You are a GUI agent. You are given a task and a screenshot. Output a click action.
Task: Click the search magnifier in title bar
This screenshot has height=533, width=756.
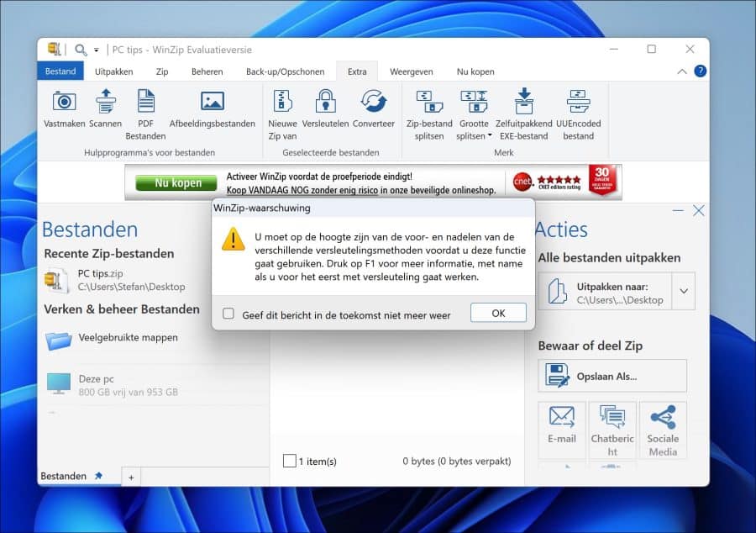pos(81,50)
